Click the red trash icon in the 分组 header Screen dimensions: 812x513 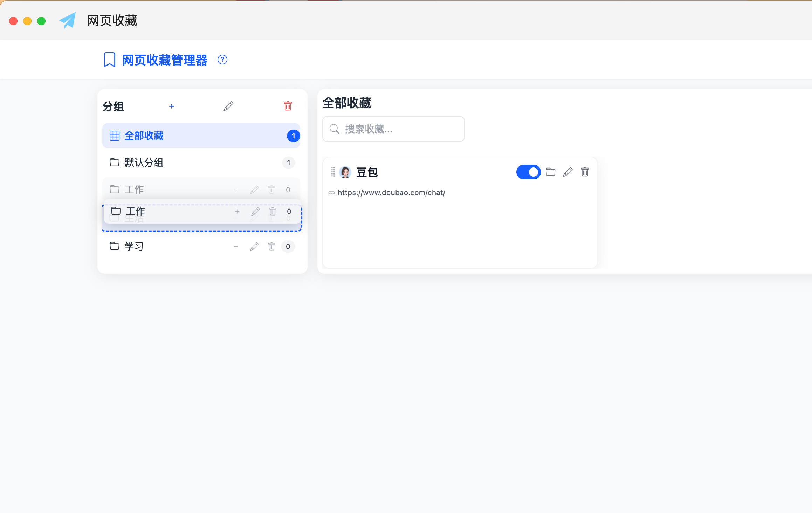click(x=288, y=106)
